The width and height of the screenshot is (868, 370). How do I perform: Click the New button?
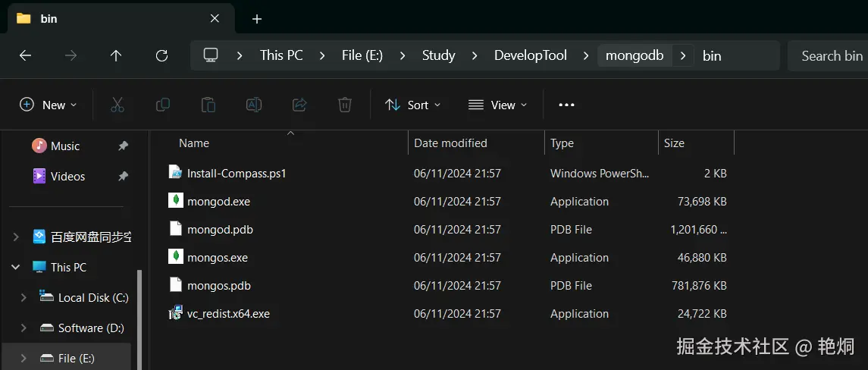click(x=49, y=105)
